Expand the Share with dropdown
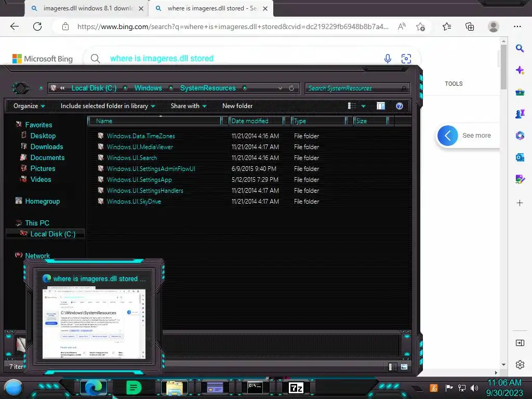The height and width of the screenshot is (399, 532). pyautogui.click(x=189, y=106)
